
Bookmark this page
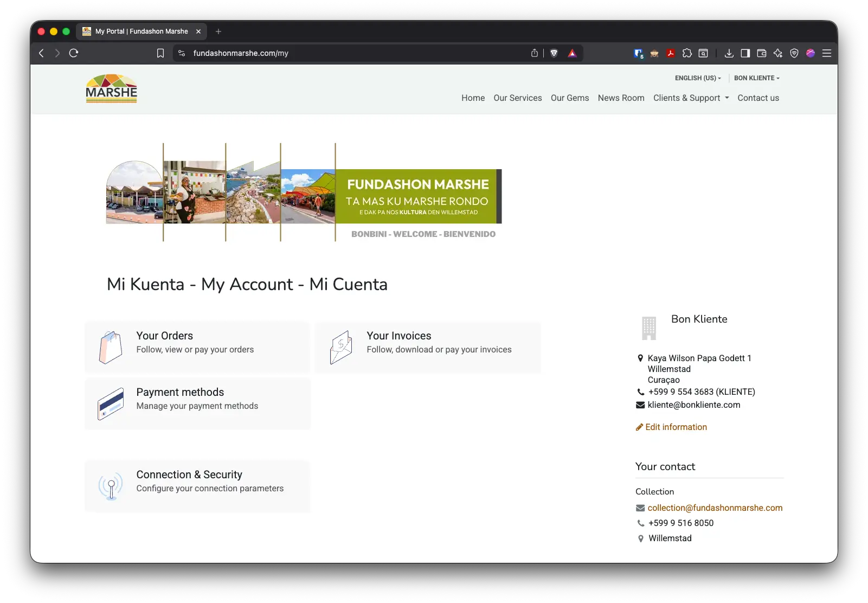click(160, 53)
